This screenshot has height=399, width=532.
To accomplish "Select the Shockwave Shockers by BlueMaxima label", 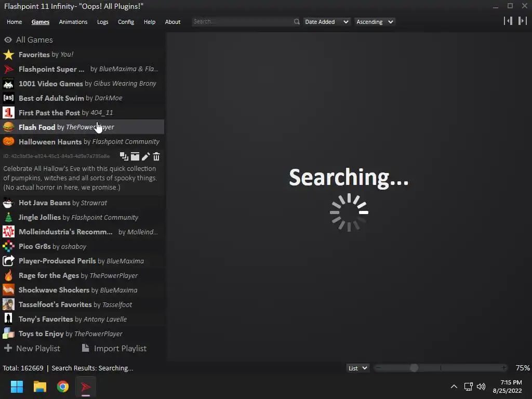I will tap(78, 290).
